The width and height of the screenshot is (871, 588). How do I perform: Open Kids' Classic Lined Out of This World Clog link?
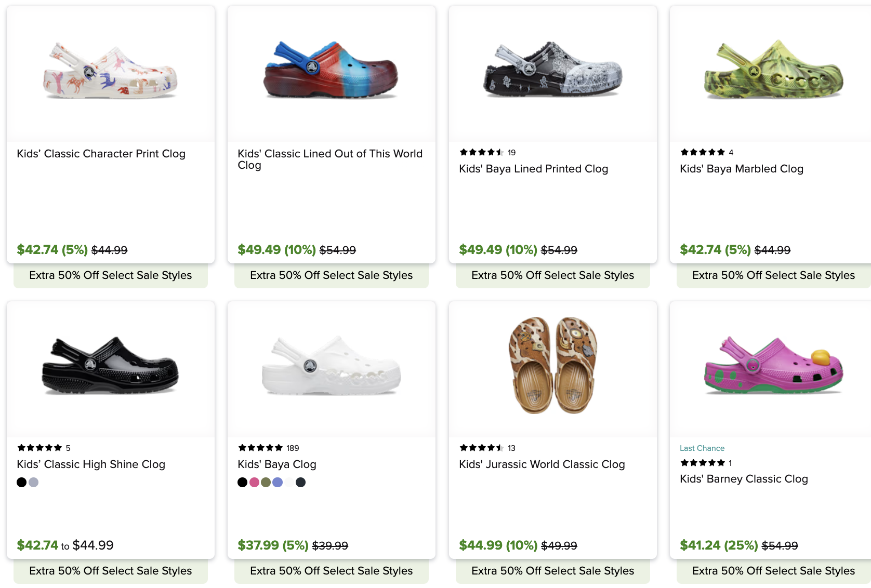click(x=330, y=159)
